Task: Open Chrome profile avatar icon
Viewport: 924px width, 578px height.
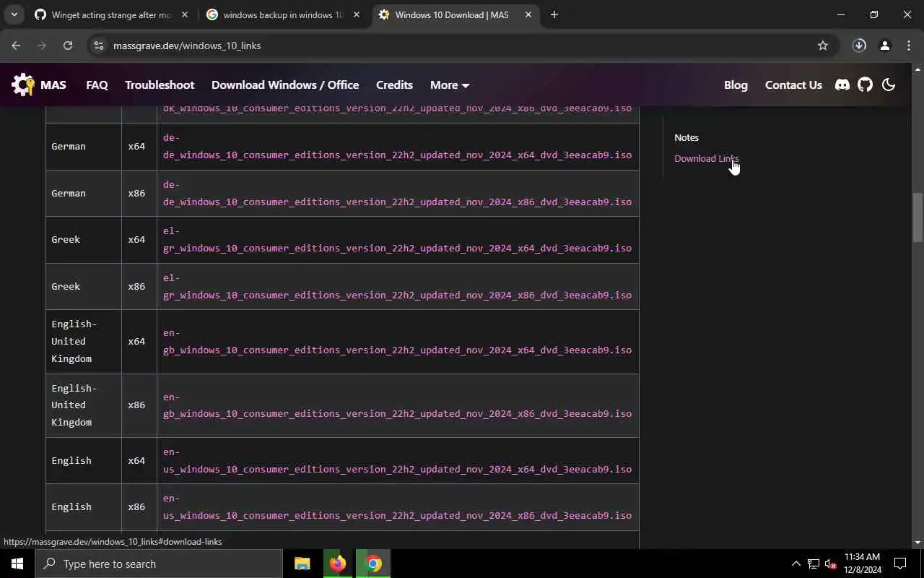Action: tap(884, 46)
